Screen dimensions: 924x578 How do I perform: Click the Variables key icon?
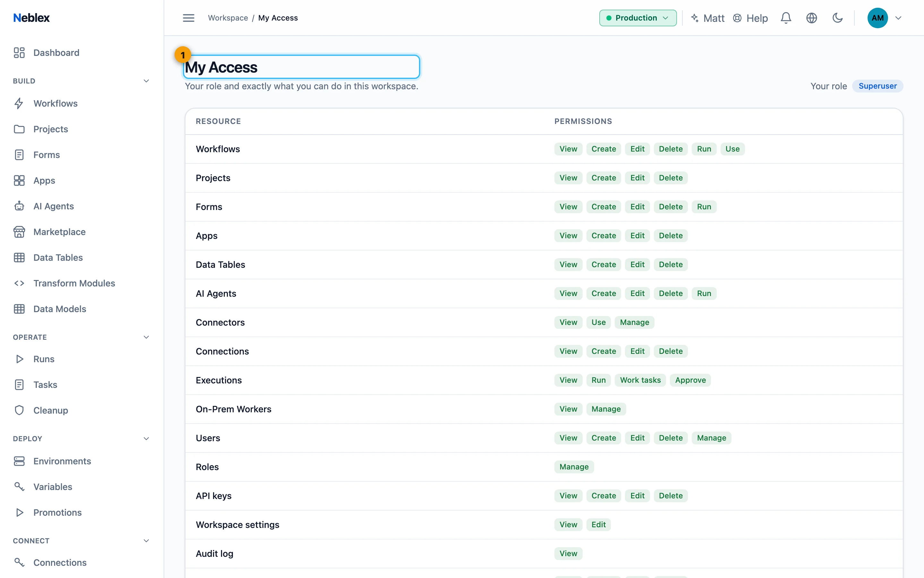click(x=19, y=486)
